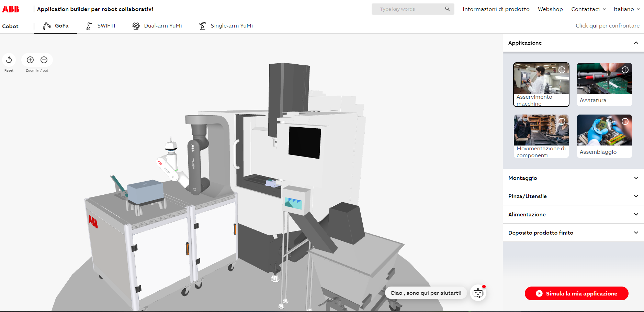Expand the Pinza/Utensile section
The height and width of the screenshot is (312, 644).
[x=636, y=196]
